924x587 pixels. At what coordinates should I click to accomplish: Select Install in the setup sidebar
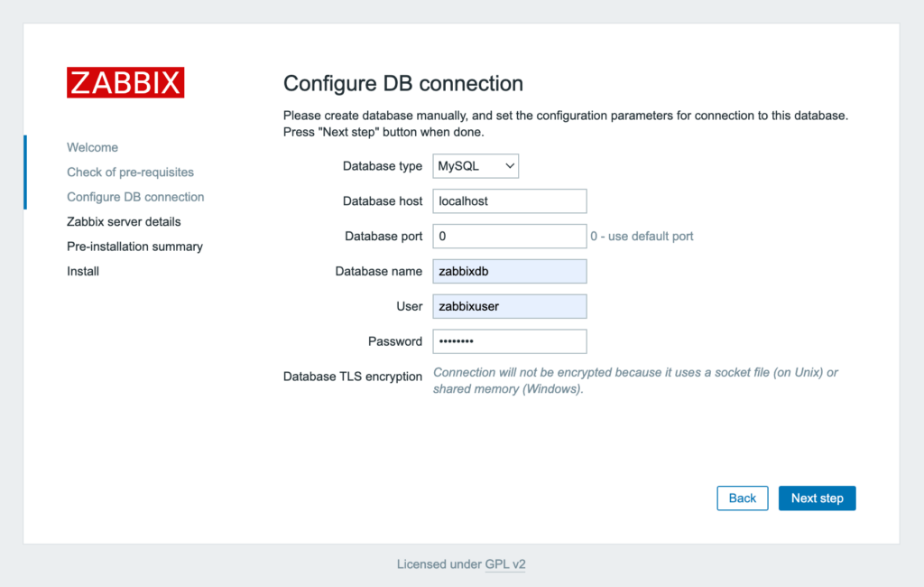coord(82,271)
